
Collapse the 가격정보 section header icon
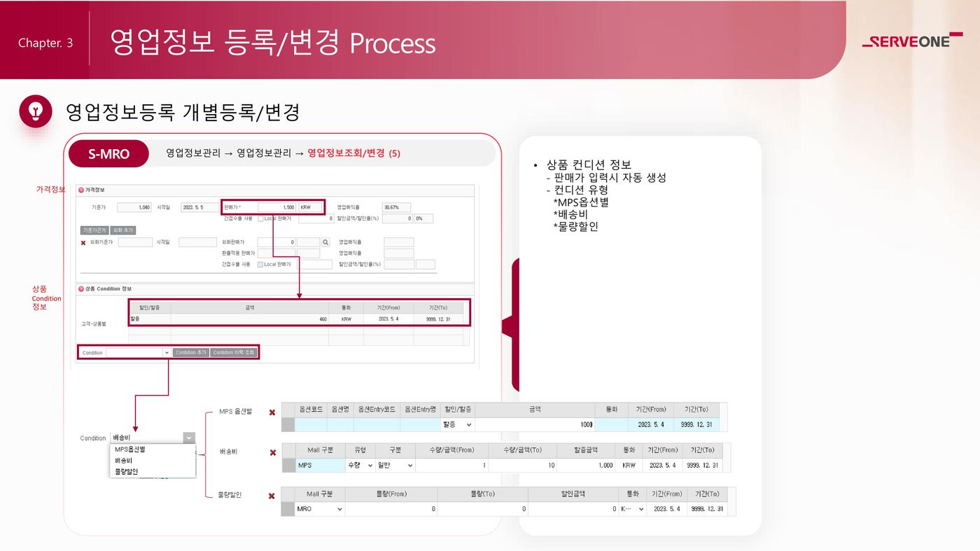click(x=81, y=190)
